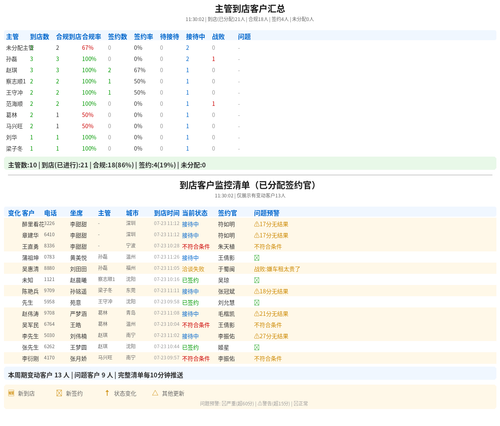The image size is (500, 426).
Task: Click the 到店数 column header
Action: click(x=39, y=37)
